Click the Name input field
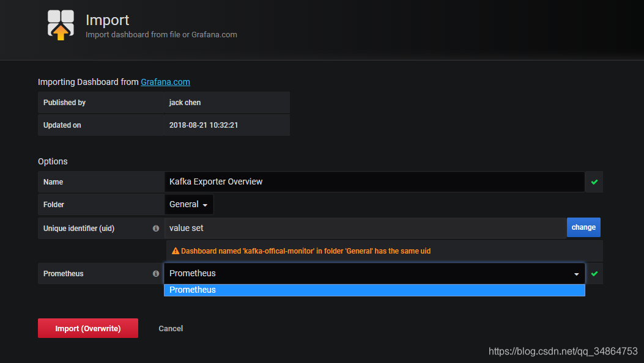Viewport: 644px width, 363px height. pyautogui.click(x=374, y=182)
